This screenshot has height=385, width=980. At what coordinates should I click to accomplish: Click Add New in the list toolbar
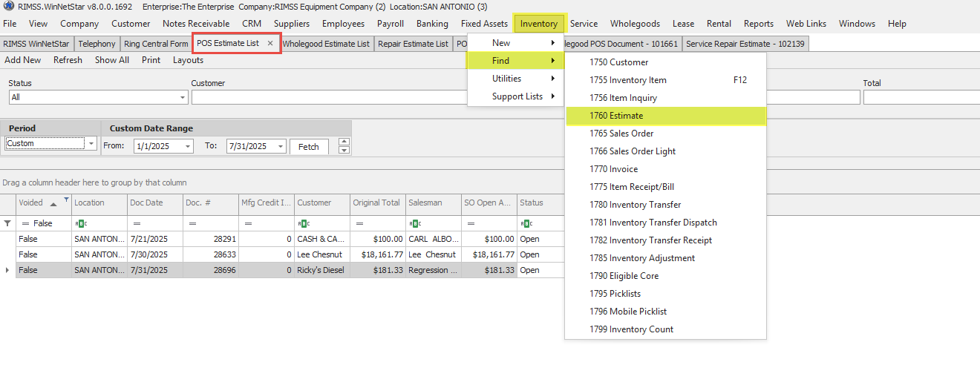point(23,60)
